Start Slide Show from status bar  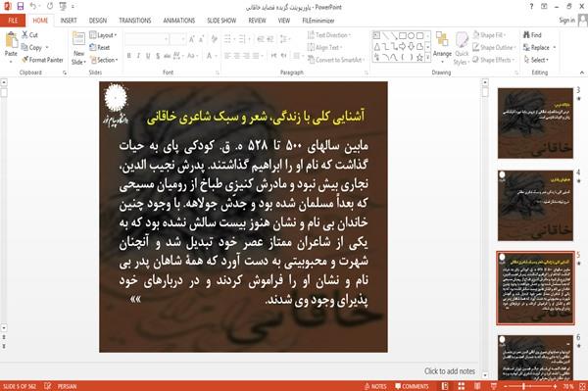[x=494, y=386]
